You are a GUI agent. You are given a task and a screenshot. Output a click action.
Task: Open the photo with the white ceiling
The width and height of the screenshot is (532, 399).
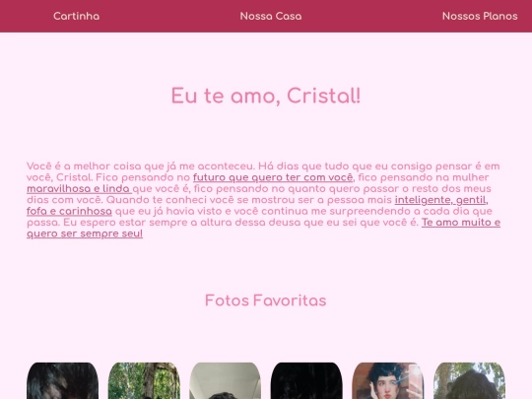click(x=226, y=380)
